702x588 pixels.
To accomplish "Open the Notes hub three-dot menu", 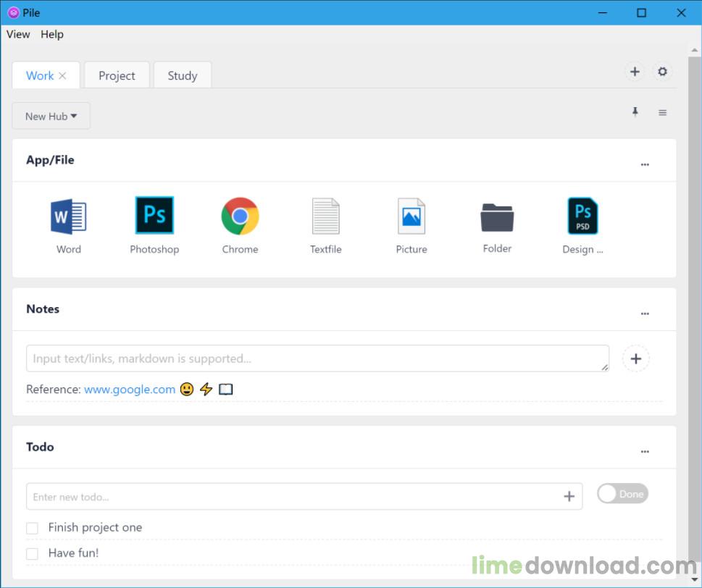I will pos(645,314).
